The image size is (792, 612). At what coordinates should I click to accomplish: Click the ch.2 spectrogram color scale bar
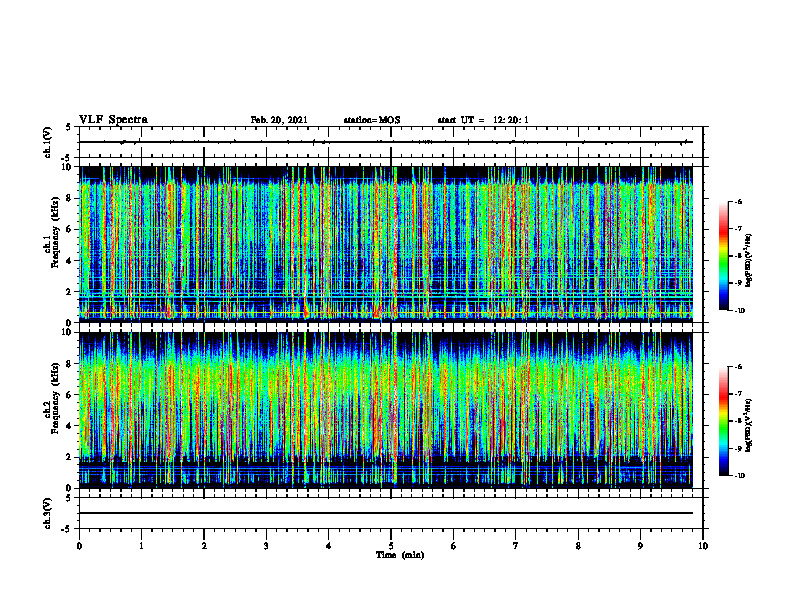point(723,421)
